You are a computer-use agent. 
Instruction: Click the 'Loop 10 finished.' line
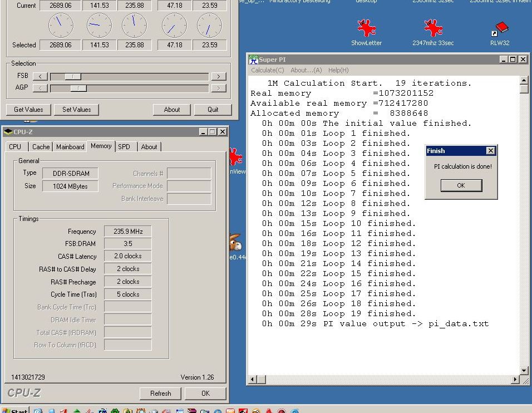point(338,223)
